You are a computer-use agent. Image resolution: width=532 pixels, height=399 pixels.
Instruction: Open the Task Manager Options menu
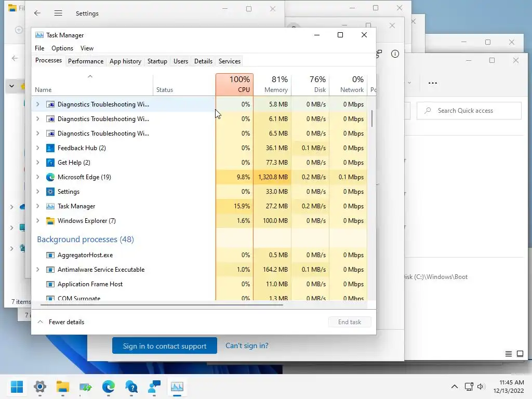tap(62, 48)
